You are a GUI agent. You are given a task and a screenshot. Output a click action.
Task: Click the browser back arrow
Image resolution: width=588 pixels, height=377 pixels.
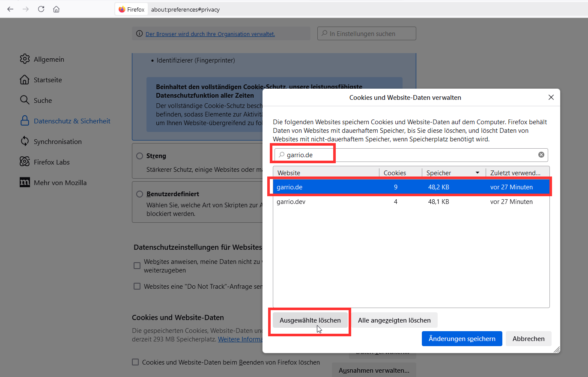pos(10,9)
